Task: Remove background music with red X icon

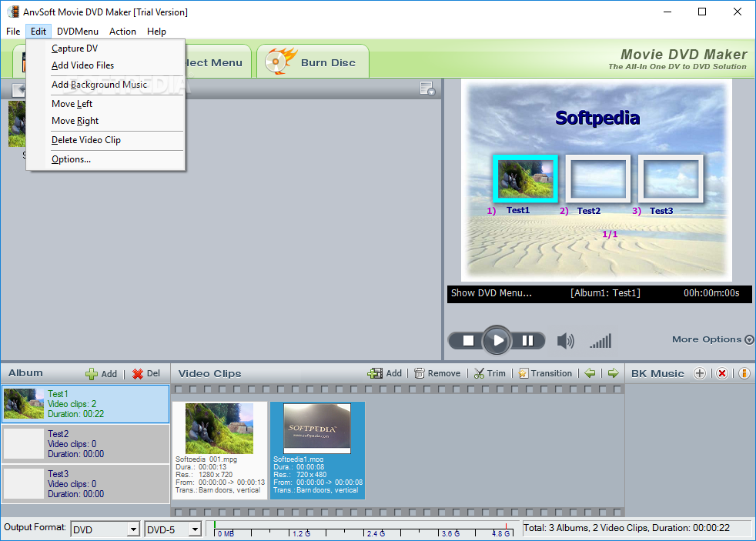Action: pos(722,373)
